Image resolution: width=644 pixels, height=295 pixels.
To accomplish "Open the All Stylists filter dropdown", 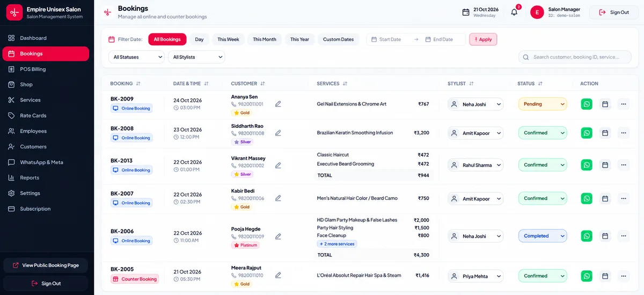I will pos(196,57).
